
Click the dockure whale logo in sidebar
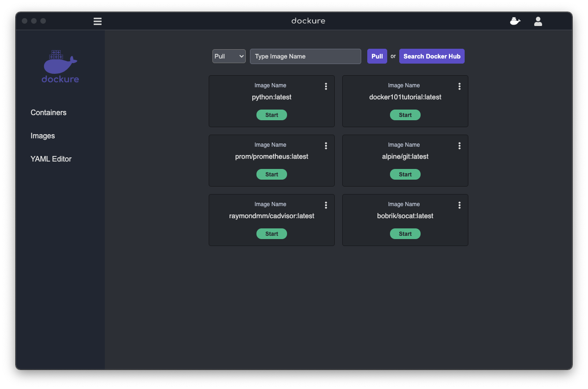60,66
